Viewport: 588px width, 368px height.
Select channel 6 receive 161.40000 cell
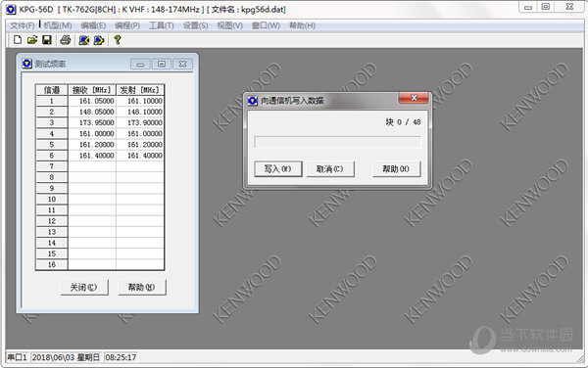[92, 156]
